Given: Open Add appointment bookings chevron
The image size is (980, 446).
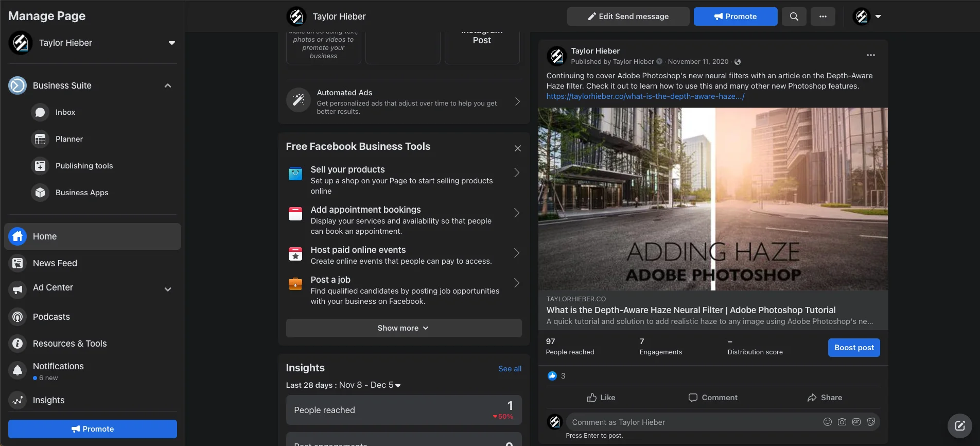Looking at the screenshot, I should (517, 213).
